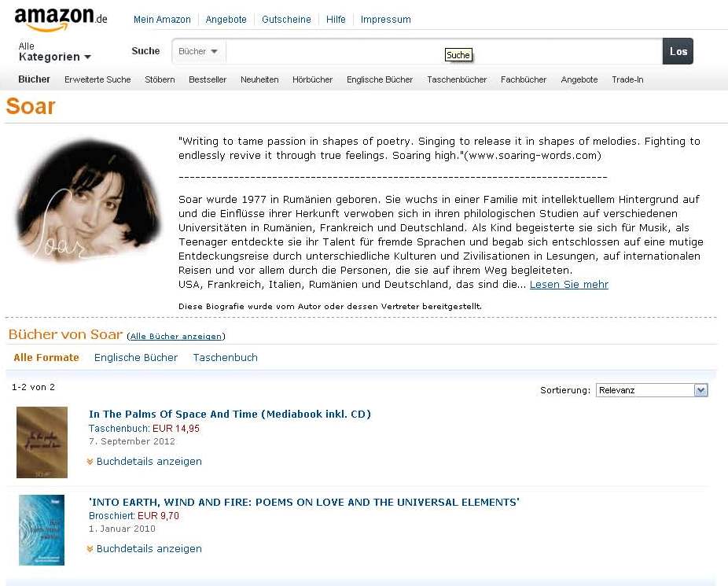This screenshot has height=586, width=728.
Task: Go to the Gutscheine page
Action: [286, 20]
